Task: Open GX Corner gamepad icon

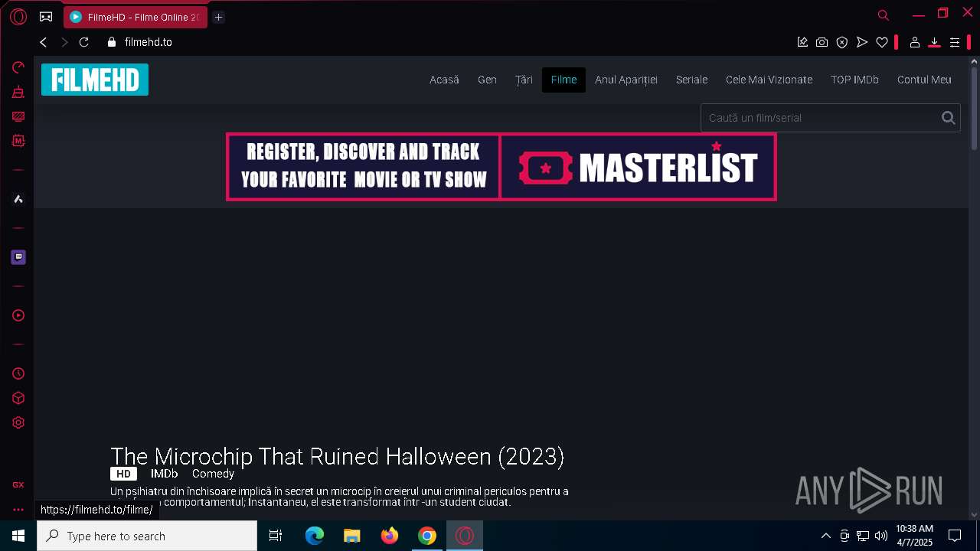Action: 46,17
